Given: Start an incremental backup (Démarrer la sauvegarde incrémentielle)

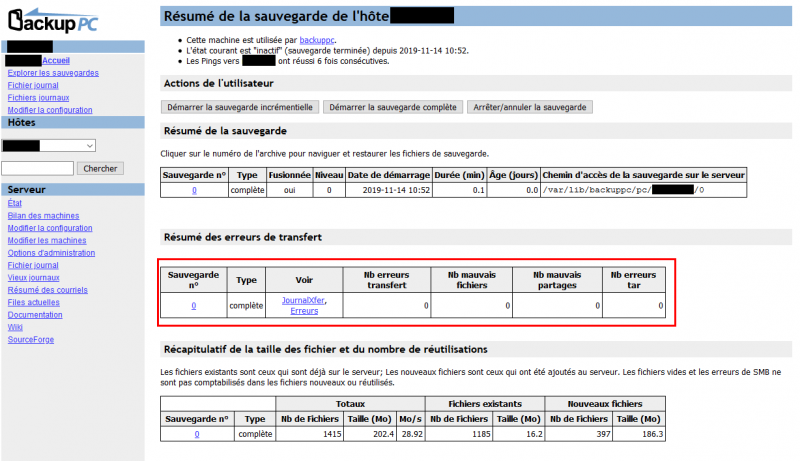Looking at the screenshot, I should point(240,106).
